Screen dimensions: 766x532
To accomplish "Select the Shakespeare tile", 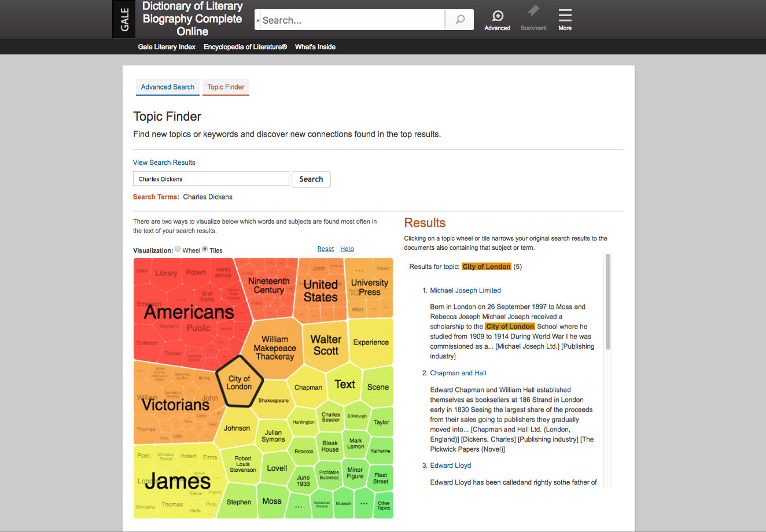I will point(273,400).
